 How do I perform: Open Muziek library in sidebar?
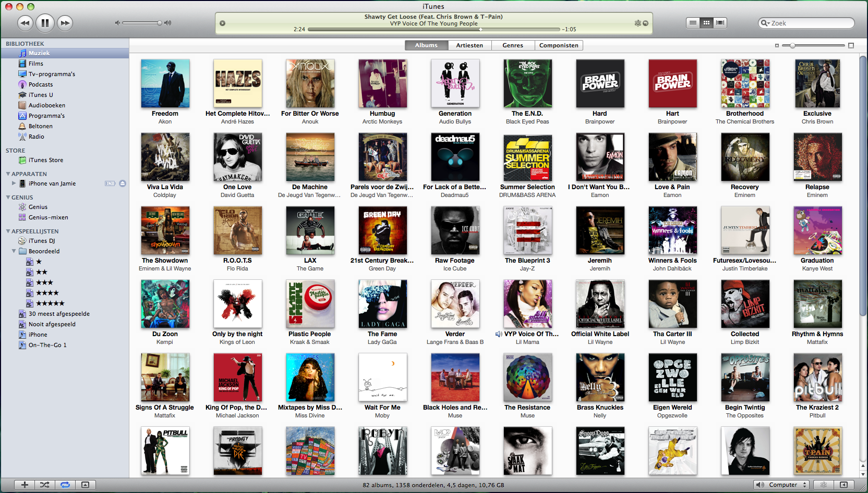(x=65, y=53)
